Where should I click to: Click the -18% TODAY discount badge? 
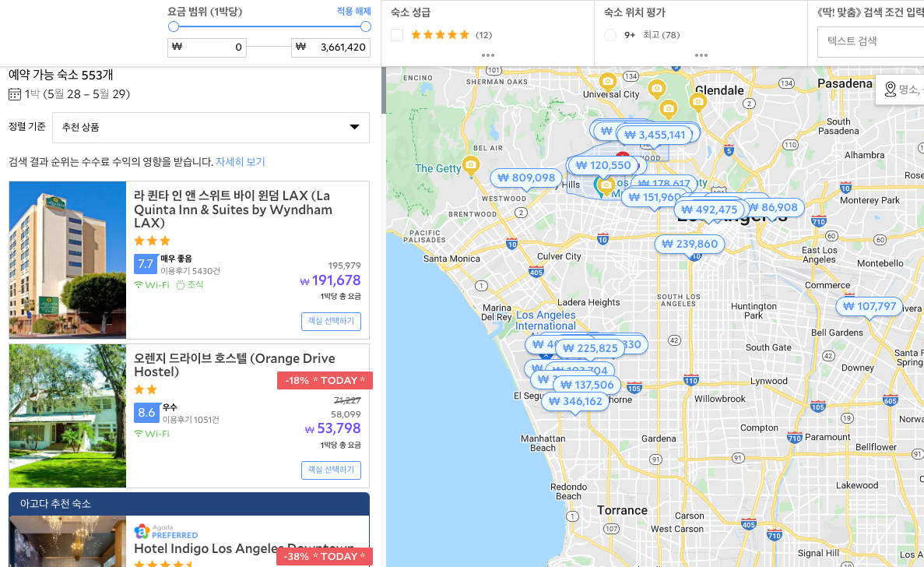[325, 381]
